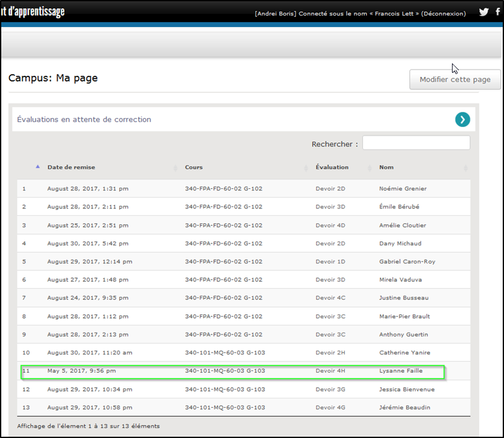Expand Évaluations en attente de correction arrow
This screenshot has width=504, height=438.
(462, 119)
